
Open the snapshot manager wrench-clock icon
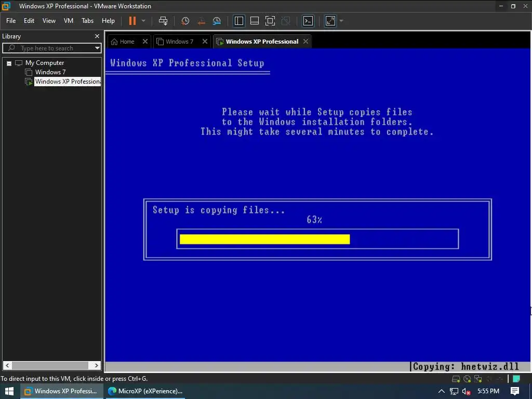click(x=217, y=21)
